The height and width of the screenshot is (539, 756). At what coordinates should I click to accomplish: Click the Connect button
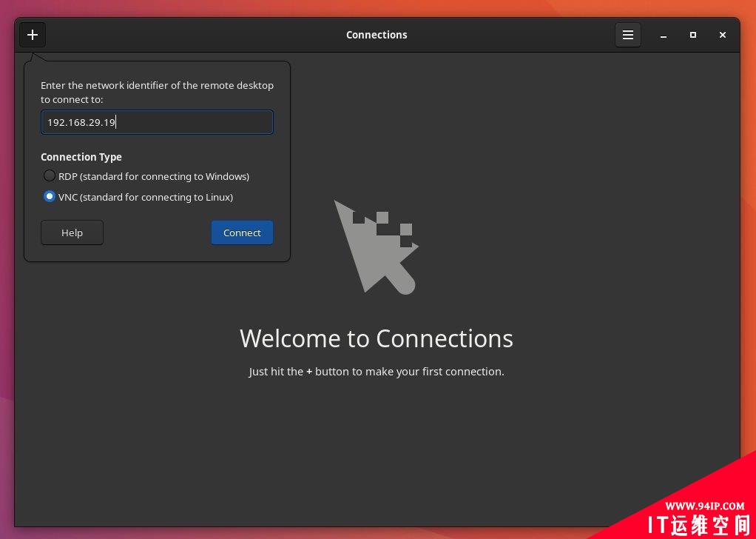(x=242, y=232)
